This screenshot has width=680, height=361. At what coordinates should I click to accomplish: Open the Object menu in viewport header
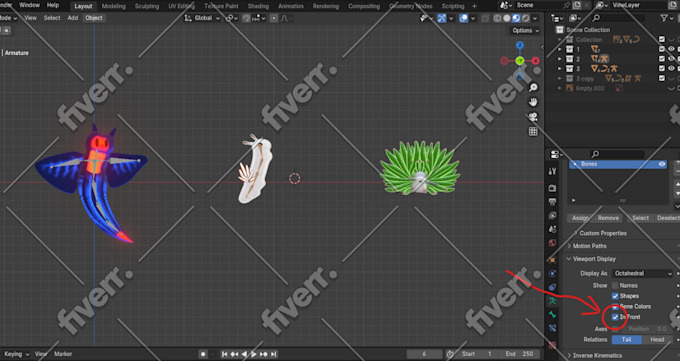(94, 18)
